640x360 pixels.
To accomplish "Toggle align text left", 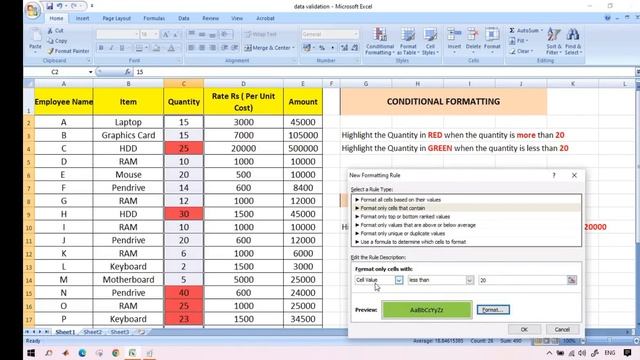I will pyautogui.click(x=191, y=48).
